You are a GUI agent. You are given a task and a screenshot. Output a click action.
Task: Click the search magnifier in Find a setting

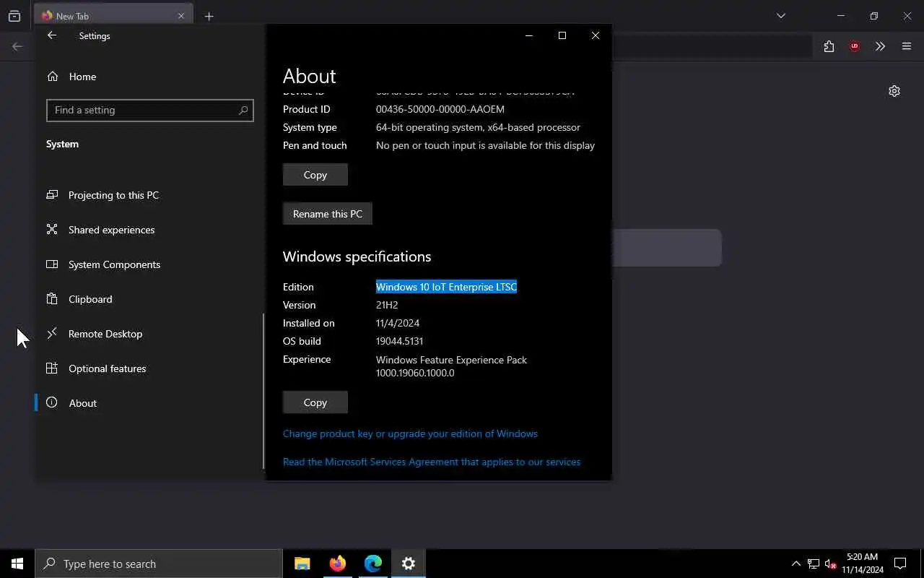click(243, 111)
